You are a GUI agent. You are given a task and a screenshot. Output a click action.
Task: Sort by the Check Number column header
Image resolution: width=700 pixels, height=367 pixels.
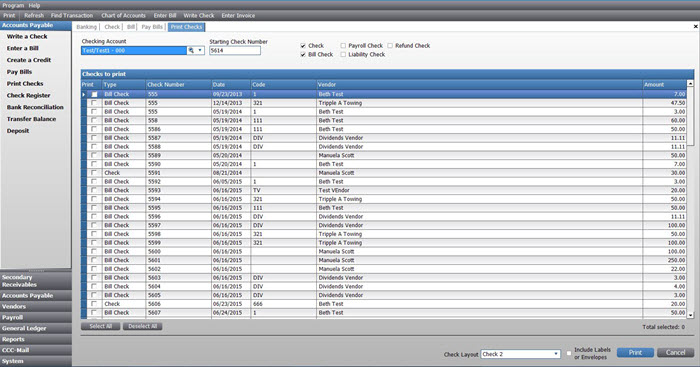click(179, 84)
